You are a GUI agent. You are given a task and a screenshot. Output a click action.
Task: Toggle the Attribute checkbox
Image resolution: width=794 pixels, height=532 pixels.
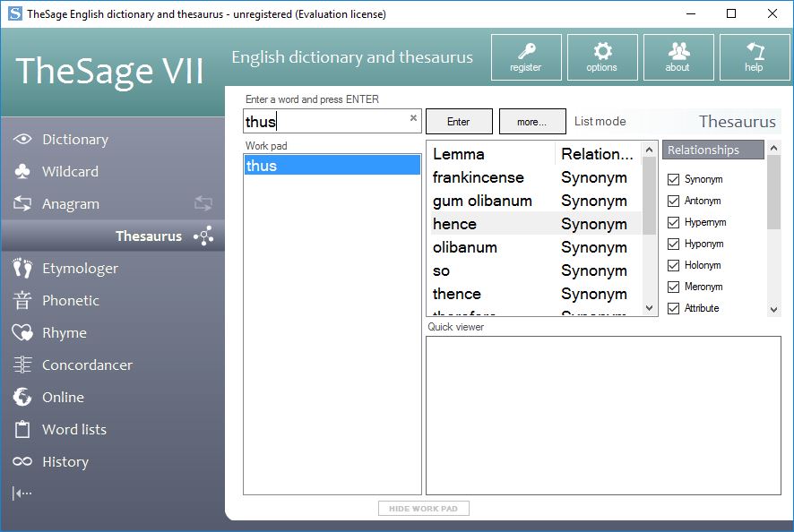(673, 308)
